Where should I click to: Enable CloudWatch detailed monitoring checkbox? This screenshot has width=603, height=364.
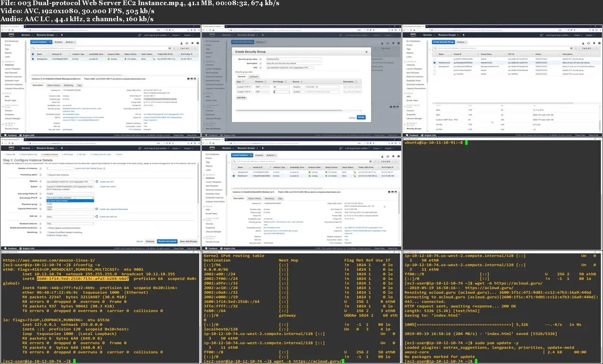click(x=48, y=232)
